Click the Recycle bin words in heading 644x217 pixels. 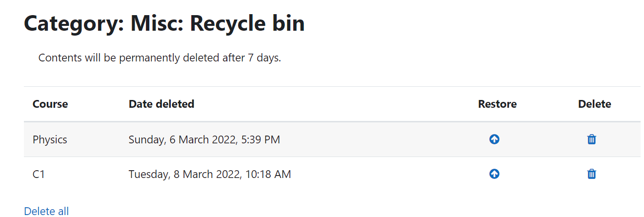click(247, 23)
